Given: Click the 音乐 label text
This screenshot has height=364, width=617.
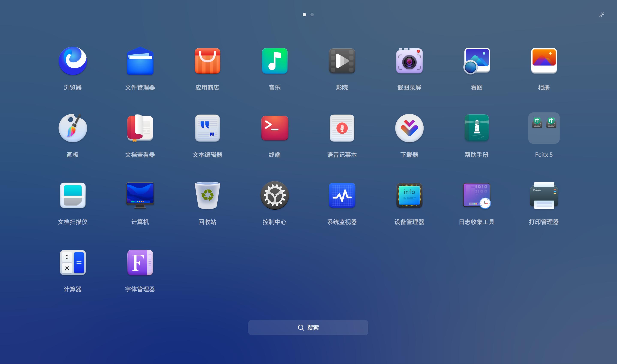Looking at the screenshot, I should (274, 87).
